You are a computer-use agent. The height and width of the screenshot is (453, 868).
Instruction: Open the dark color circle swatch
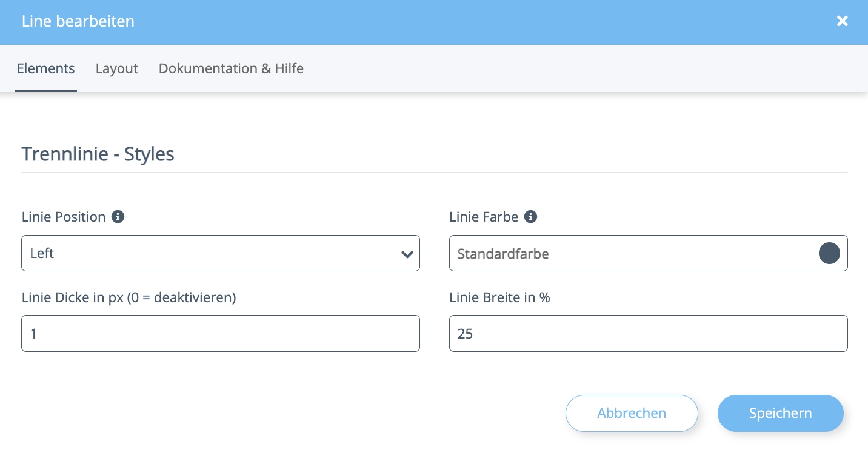click(829, 253)
